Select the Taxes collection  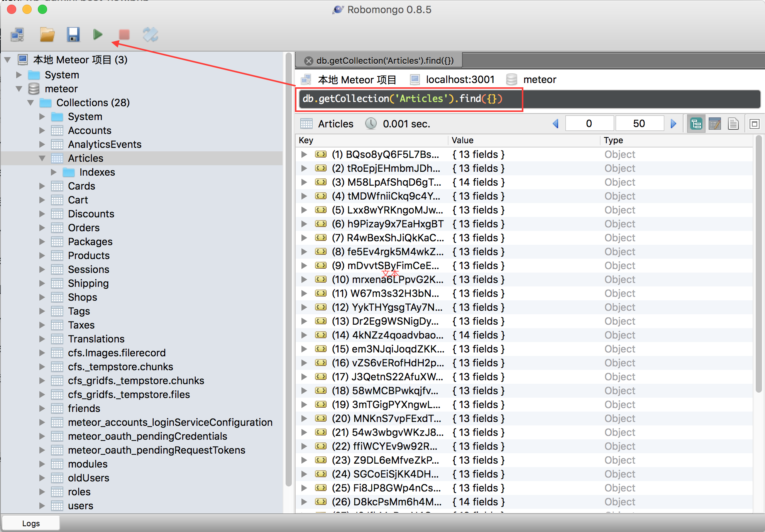coord(81,325)
